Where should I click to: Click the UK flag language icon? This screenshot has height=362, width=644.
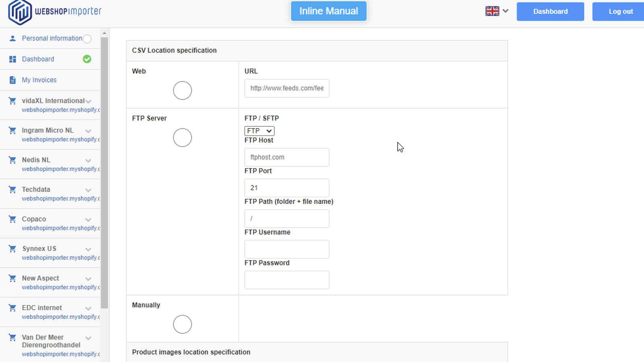tap(492, 11)
